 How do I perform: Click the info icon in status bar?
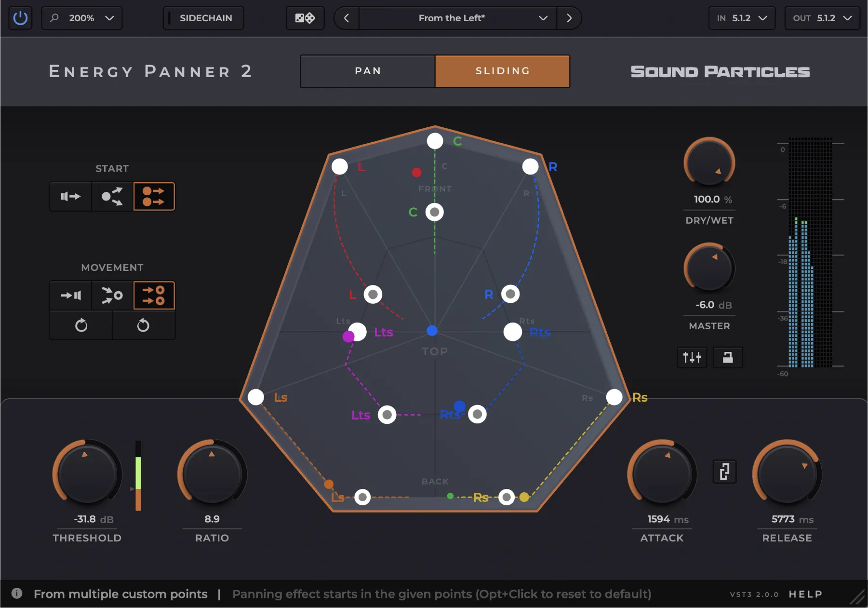[17, 594]
